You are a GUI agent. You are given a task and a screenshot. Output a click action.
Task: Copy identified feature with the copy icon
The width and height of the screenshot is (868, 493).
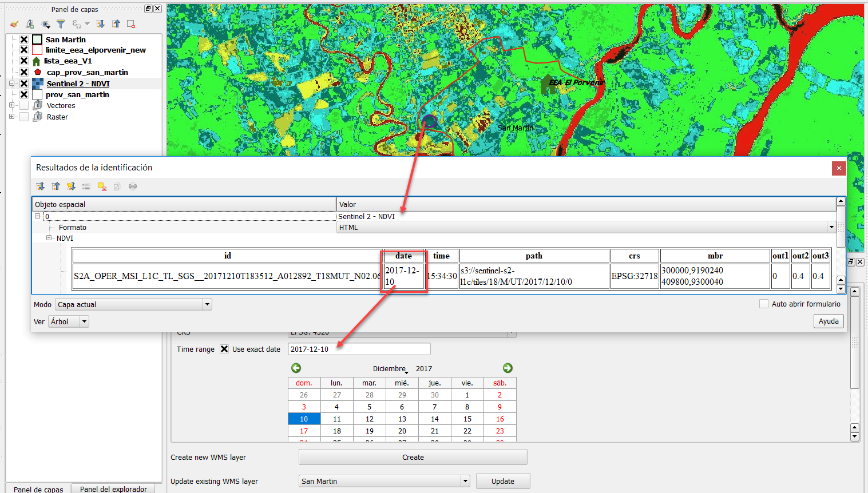click(117, 186)
